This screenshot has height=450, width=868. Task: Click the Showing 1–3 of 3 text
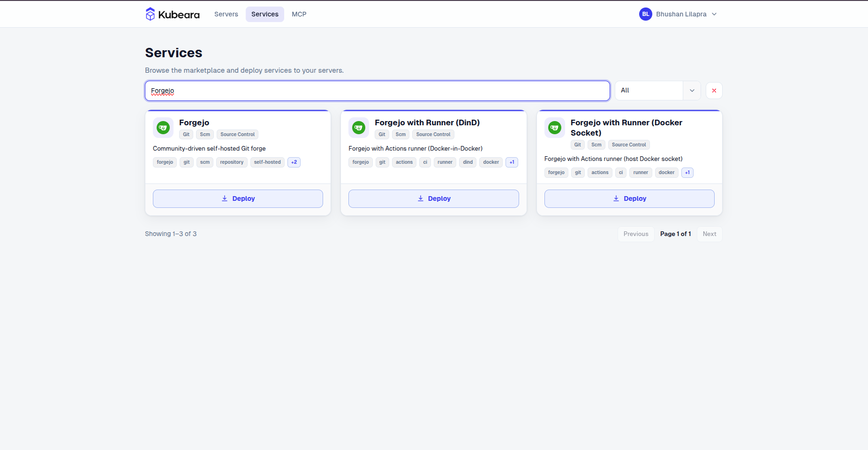pos(171,234)
